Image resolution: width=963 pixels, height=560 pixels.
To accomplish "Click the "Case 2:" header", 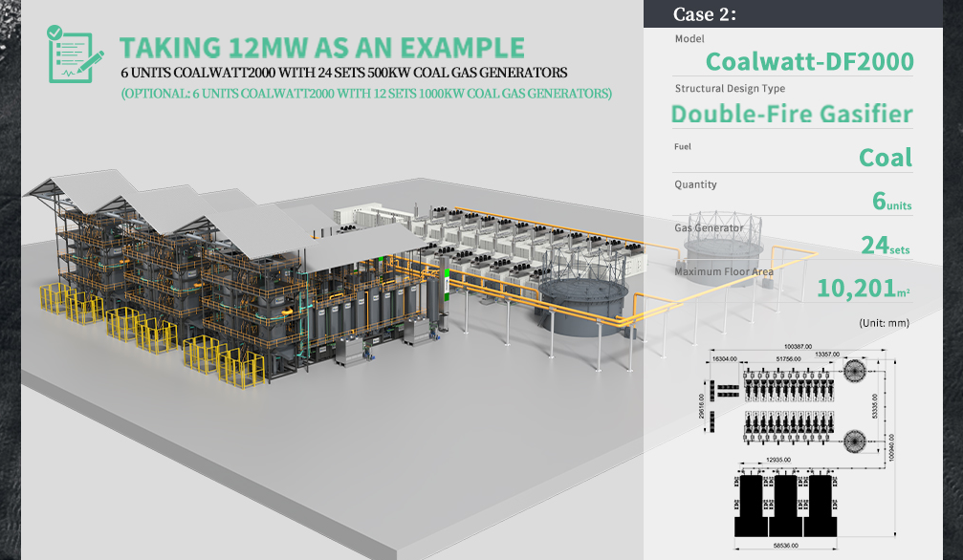I will pos(705,13).
